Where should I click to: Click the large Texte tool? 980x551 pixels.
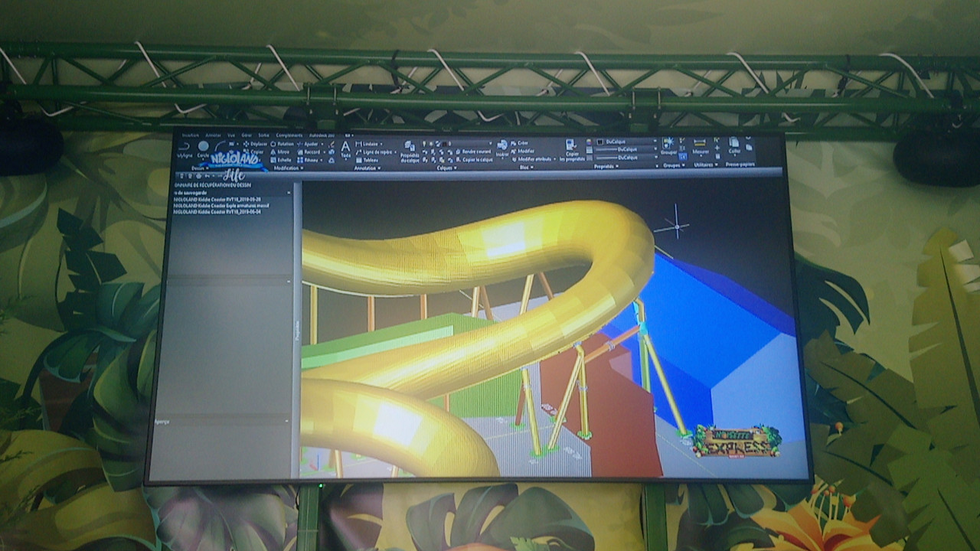click(x=345, y=149)
